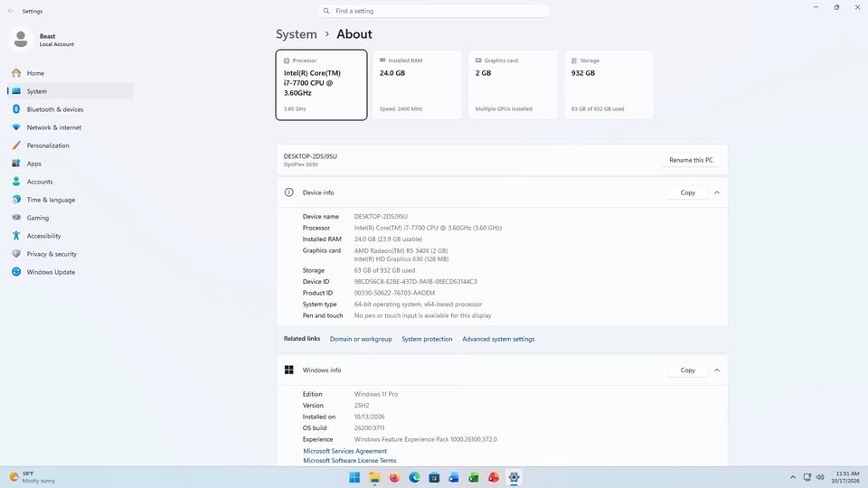Open the System protection link
Screen dimensions: 868x488
pyautogui.click(x=427, y=339)
